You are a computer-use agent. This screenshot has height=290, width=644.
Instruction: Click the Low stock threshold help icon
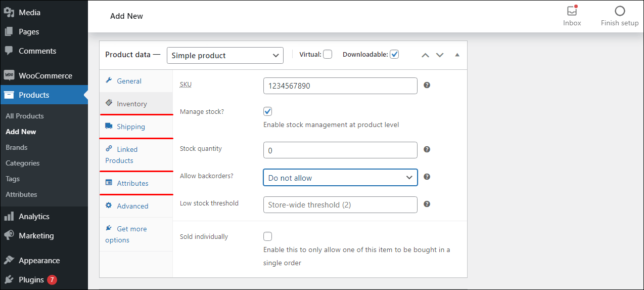427,204
